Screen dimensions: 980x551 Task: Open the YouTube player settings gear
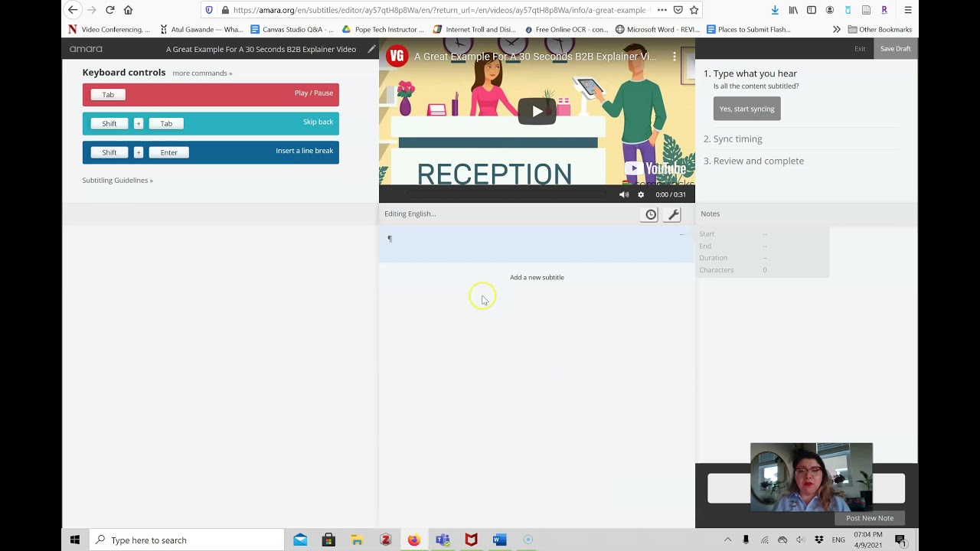click(x=641, y=194)
